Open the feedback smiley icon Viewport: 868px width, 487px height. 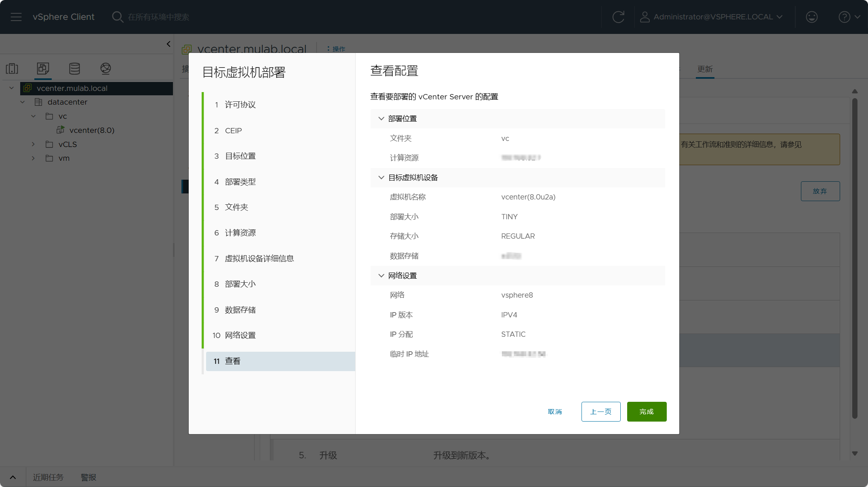(x=812, y=17)
